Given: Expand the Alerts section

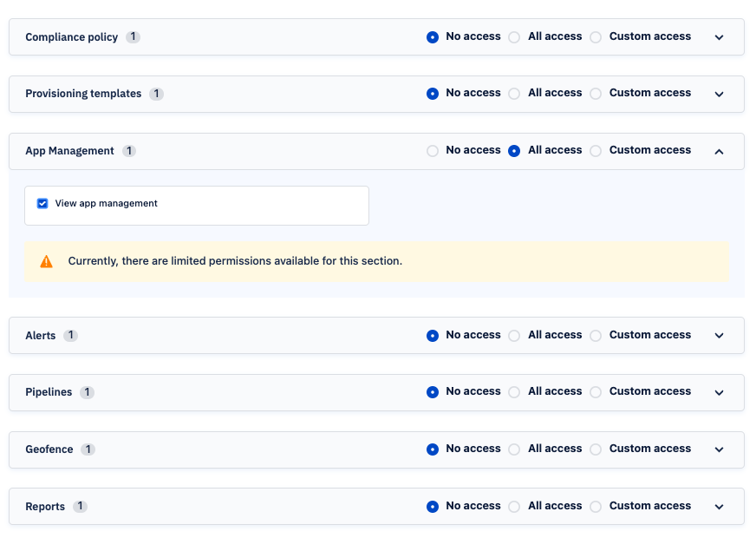Looking at the screenshot, I should pos(719,335).
